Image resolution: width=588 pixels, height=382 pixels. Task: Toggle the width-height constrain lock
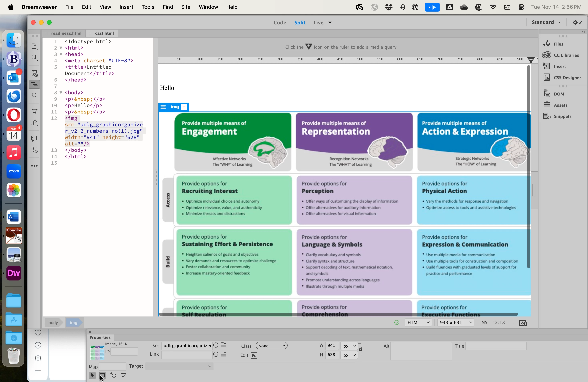click(361, 349)
